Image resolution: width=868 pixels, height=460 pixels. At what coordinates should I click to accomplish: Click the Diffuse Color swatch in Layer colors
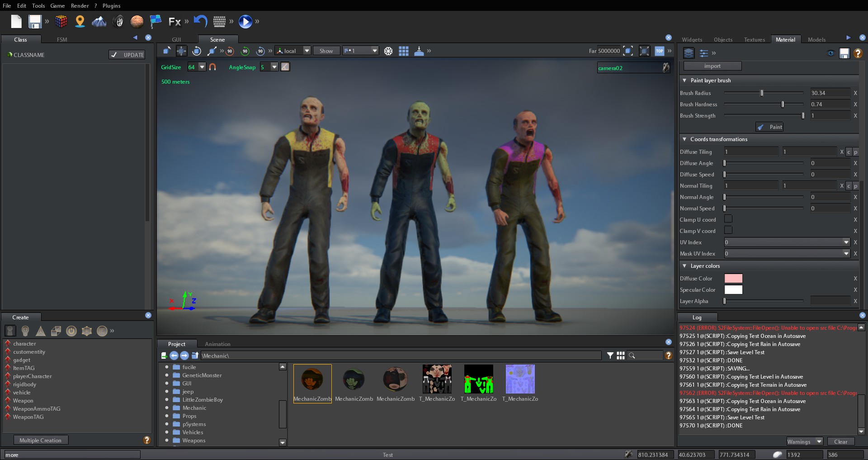pos(733,279)
